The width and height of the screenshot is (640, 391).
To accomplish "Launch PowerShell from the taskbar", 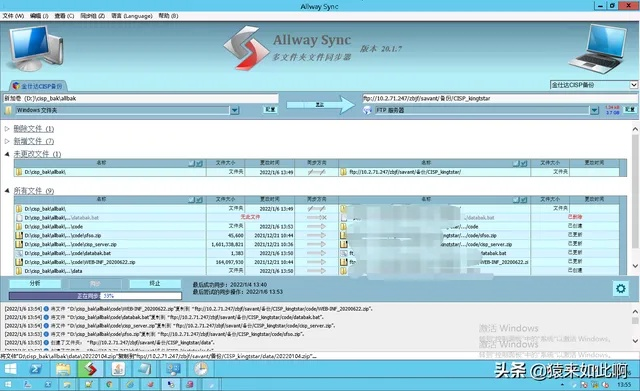I will pyautogui.click(x=36, y=369).
